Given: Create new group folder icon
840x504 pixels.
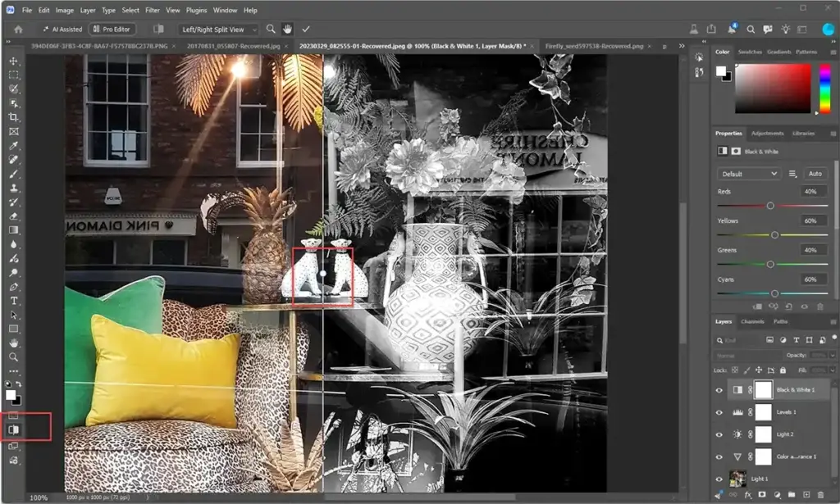Looking at the screenshot, I should (792, 495).
